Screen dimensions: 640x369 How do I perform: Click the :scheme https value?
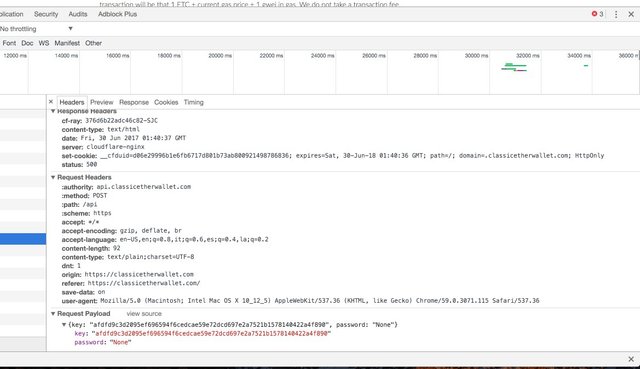102,213
